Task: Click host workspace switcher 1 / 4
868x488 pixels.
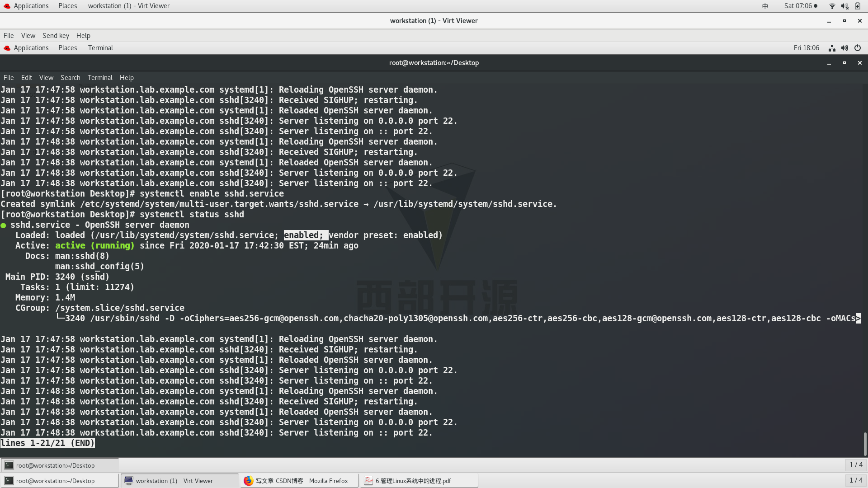Action: tap(856, 480)
